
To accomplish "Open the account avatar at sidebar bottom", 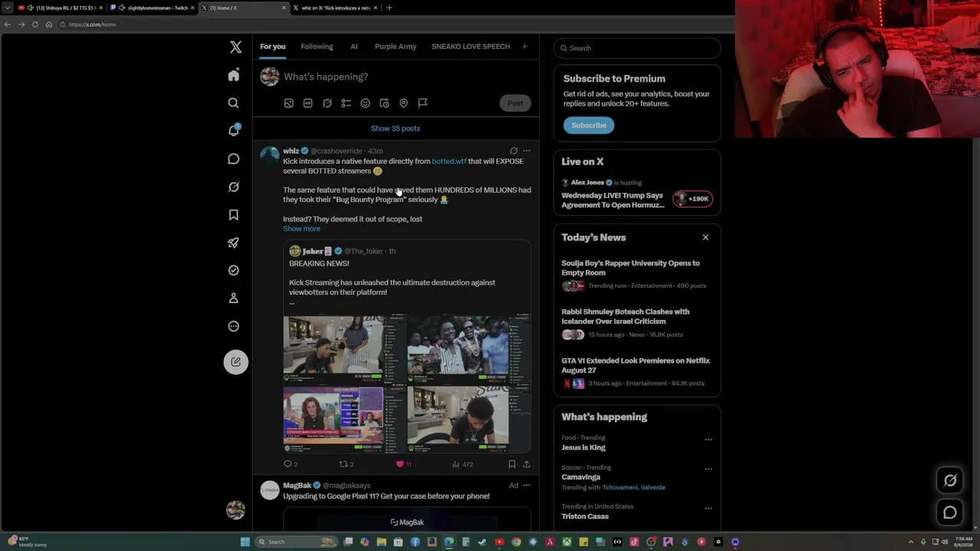I will point(236,510).
